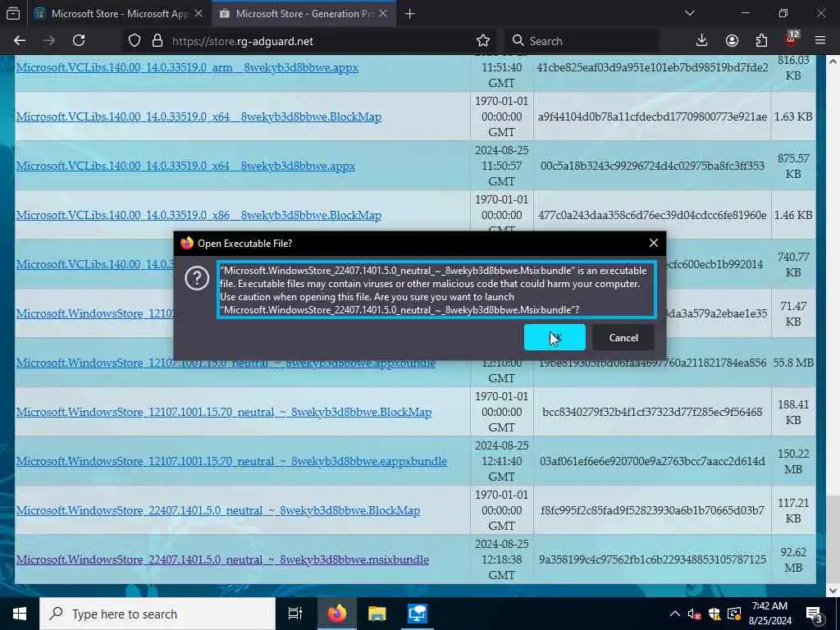Download VCLibs 14.0.33519.0 x64 appx link
The height and width of the screenshot is (630, 840).
pyautogui.click(x=185, y=166)
